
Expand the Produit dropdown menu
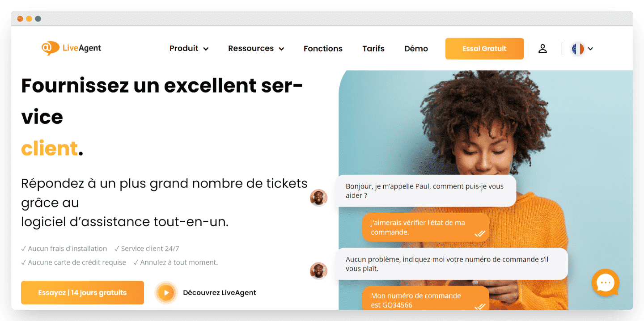[189, 49]
